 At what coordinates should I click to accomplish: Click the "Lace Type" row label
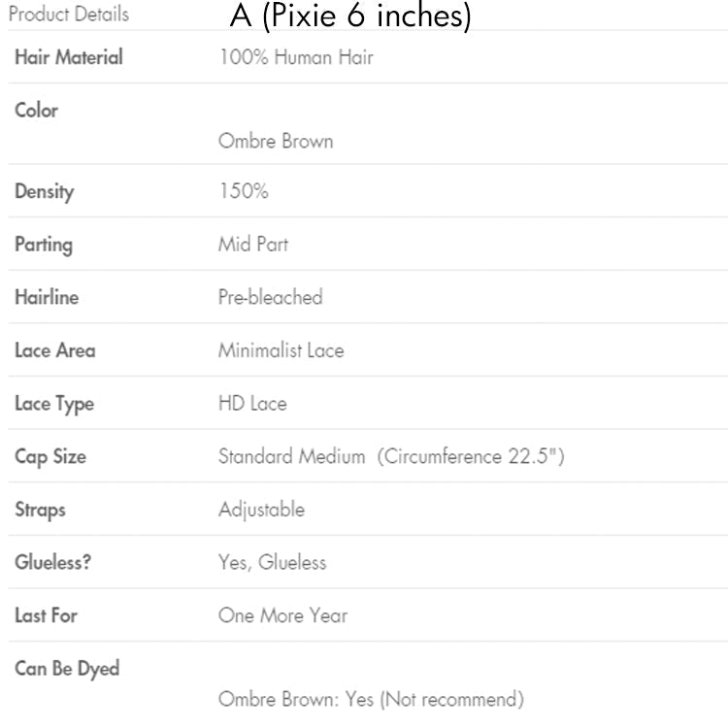tap(54, 404)
